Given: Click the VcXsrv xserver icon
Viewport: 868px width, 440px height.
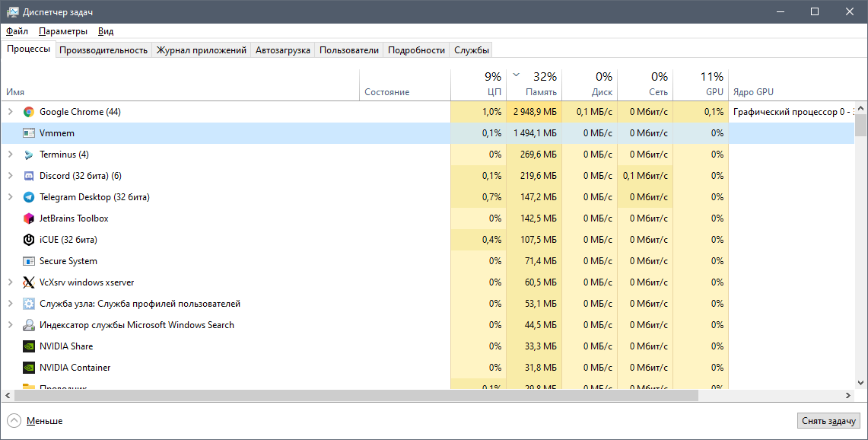Looking at the screenshot, I should [29, 282].
